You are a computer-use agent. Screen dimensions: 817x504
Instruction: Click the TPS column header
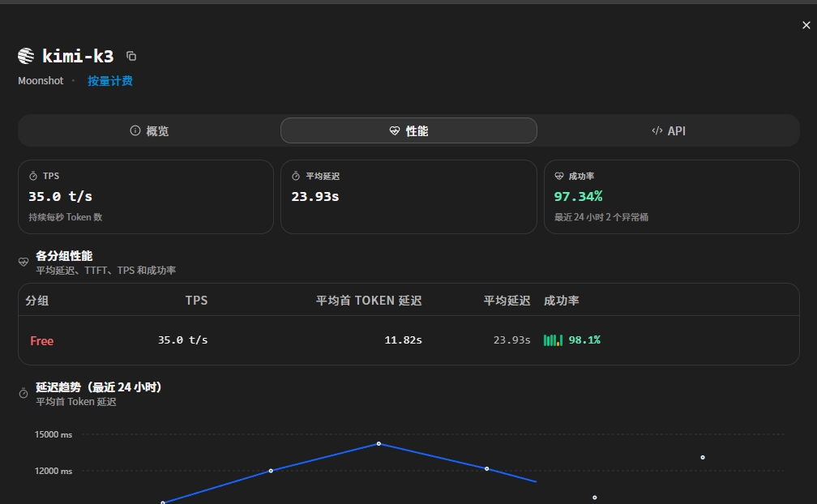[x=196, y=301]
